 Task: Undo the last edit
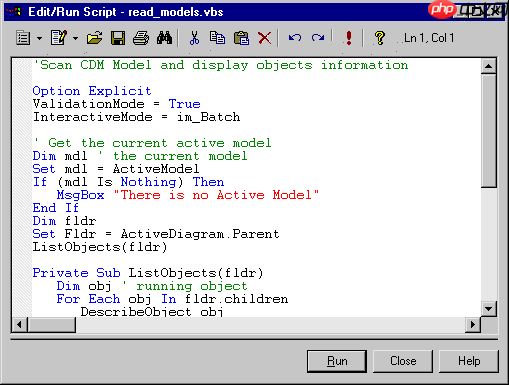295,38
